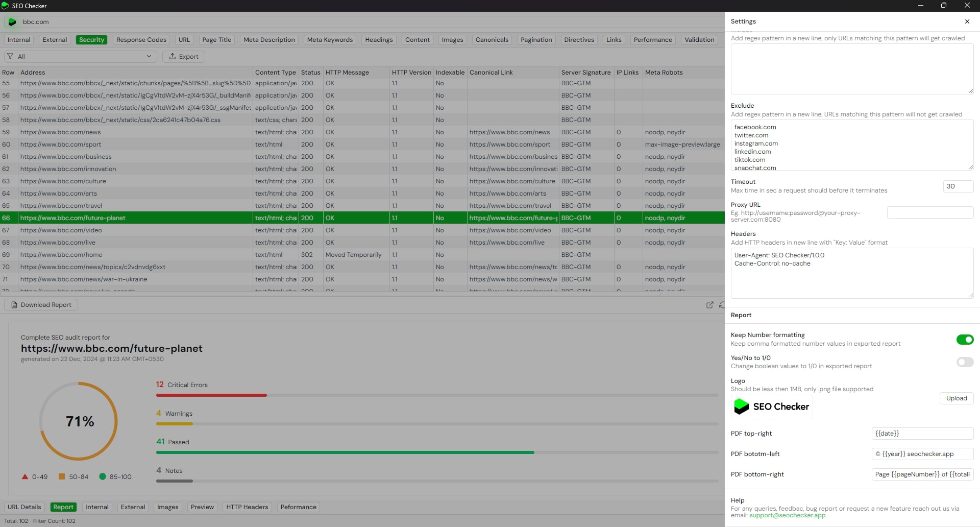980x527 pixels.
Task: Click the 71% score gauge
Action: tap(79, 421)
